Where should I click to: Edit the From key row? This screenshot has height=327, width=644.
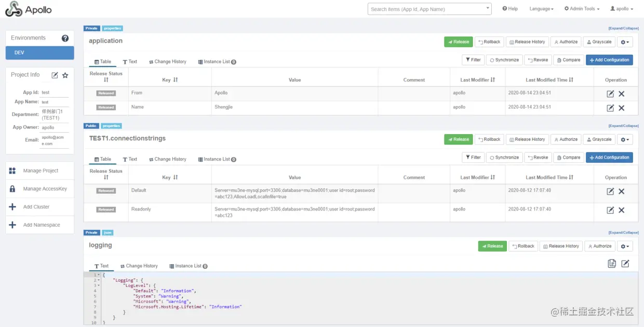(x=610, y=94)
